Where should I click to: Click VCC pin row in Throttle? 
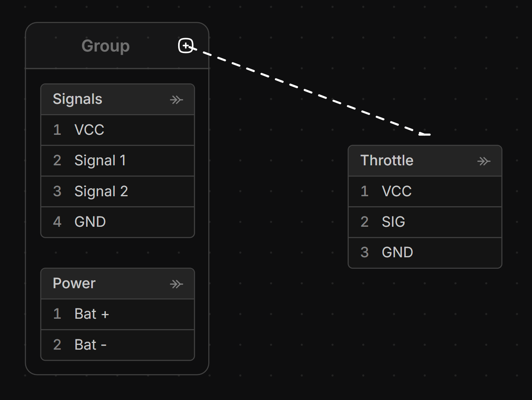pos(425,191)
